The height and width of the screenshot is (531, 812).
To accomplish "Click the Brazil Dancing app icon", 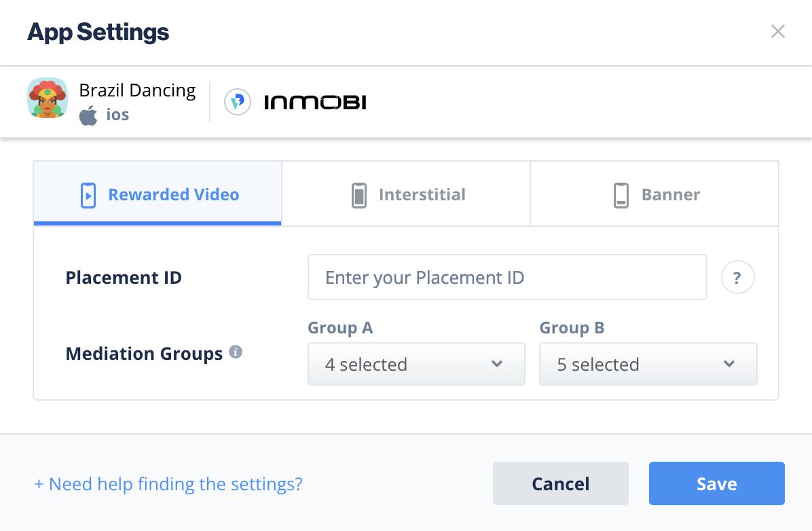I will [x=47, y=98].
